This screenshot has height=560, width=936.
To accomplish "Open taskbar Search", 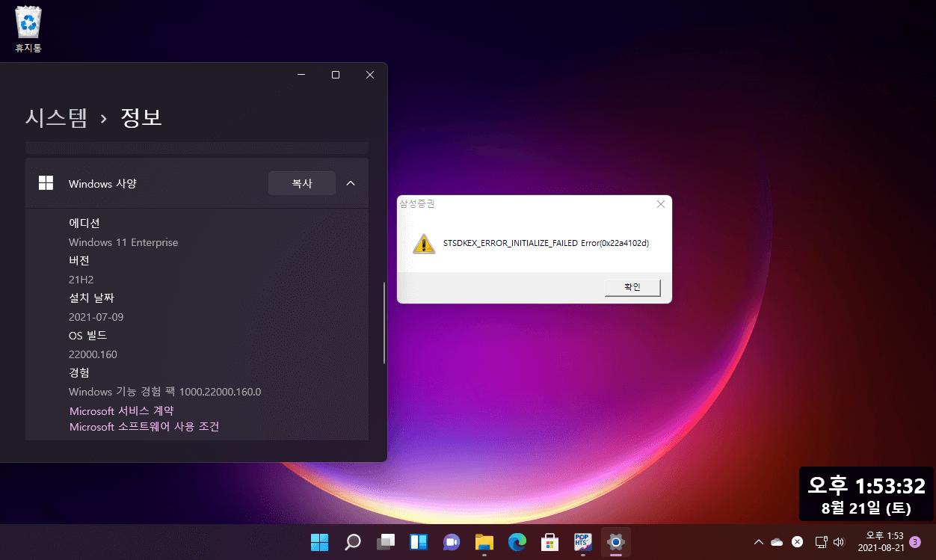I will click(x=352, y=542).
